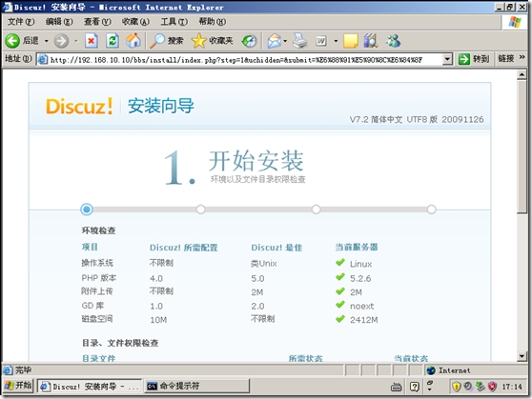Screen dimensions: 532x399
Task: Open the 帮助(H) menu
Action: (212, 22)
